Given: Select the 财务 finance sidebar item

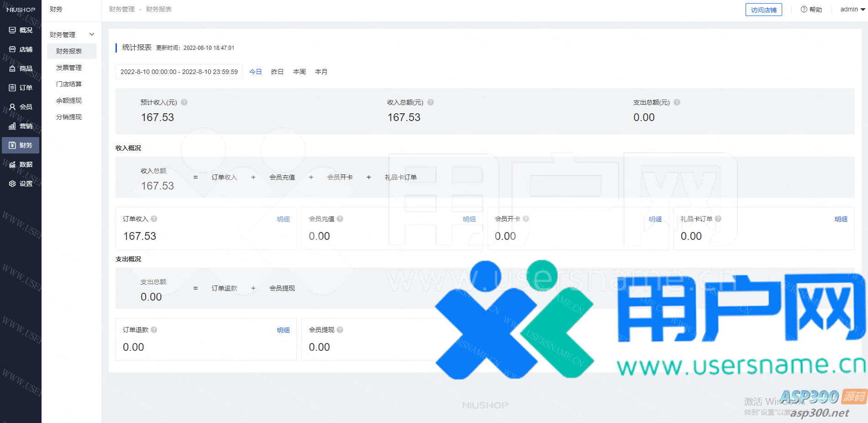Looking at the screenshot, I should click(21, 145).
